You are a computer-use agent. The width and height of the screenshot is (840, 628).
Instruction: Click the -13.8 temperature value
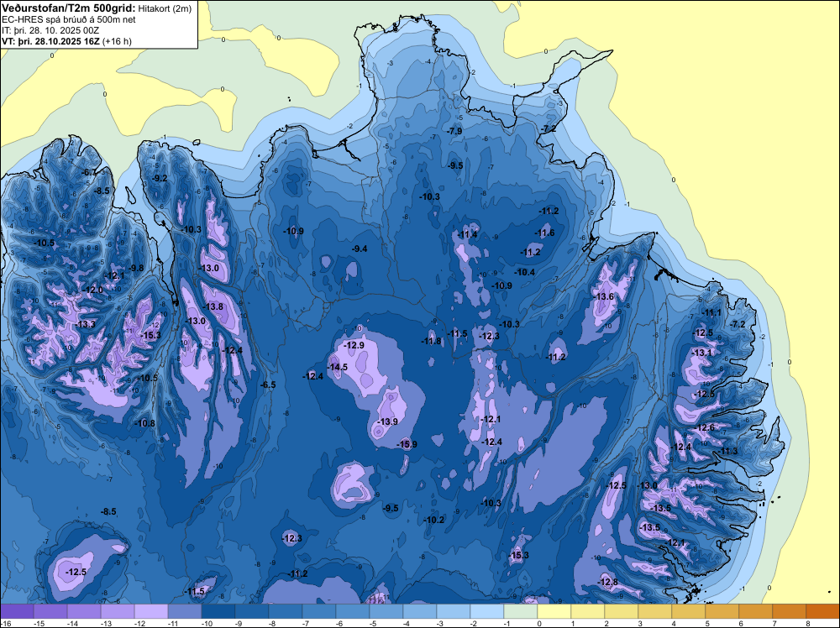point(213,306)
